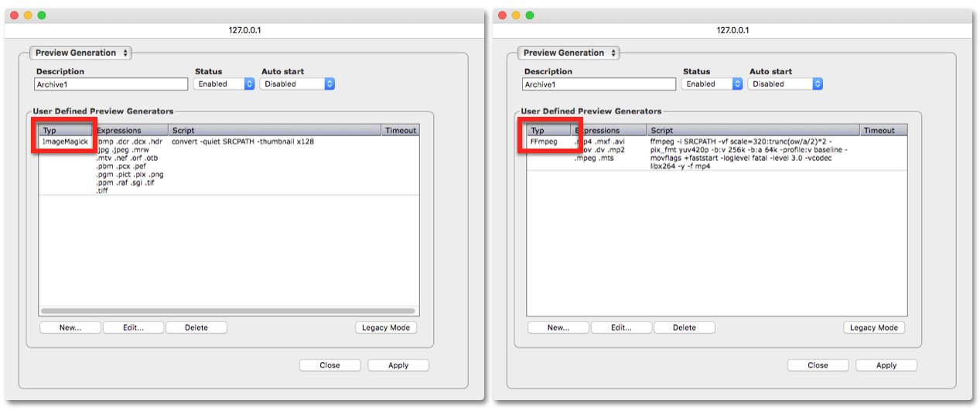Click the .bmp .dcr .dcx expressions cell
The image size is (980, 414).
click(129, 166)
